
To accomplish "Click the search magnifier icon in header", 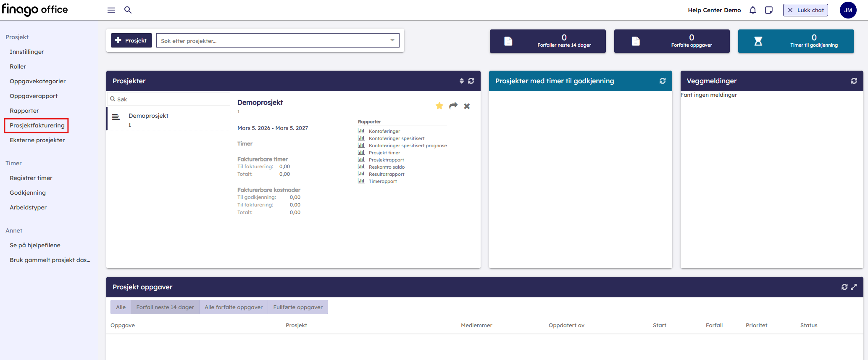I will point(128,10).
